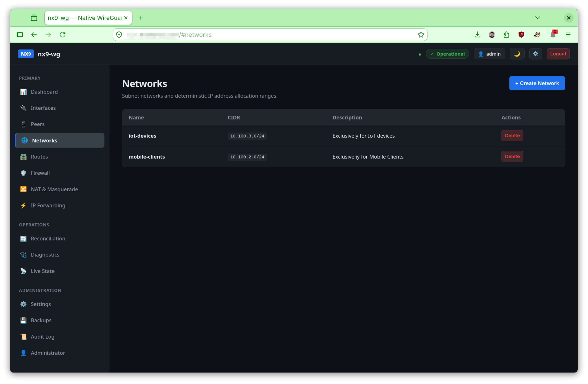Screen dimensions: 588x384
Task: Open the browser extensions puzzle icon
Action: pos(507,34)
